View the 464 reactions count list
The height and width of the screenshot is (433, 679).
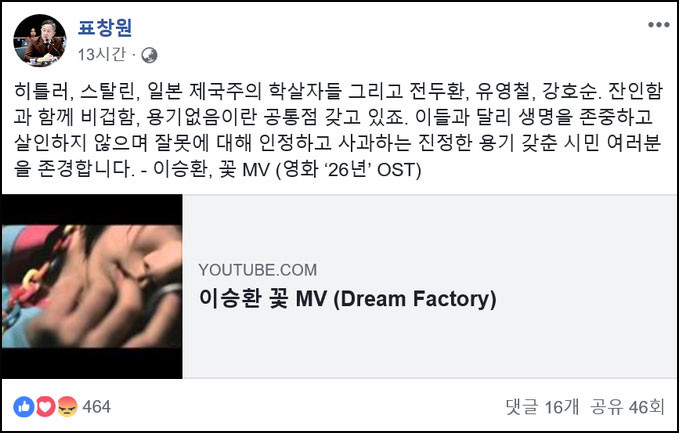tap(97, 407)
